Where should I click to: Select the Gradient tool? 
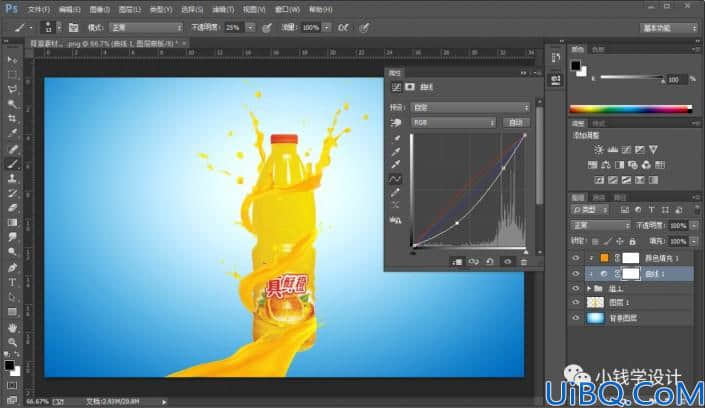tap(12, 223)
